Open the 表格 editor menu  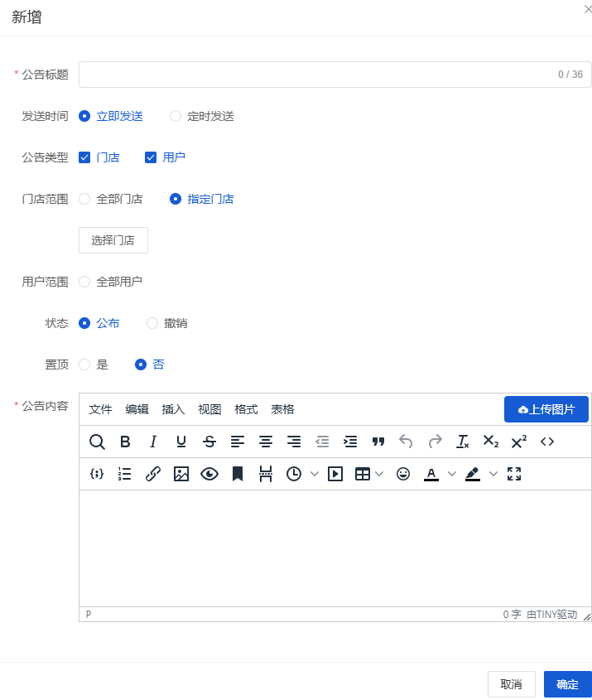282,409
